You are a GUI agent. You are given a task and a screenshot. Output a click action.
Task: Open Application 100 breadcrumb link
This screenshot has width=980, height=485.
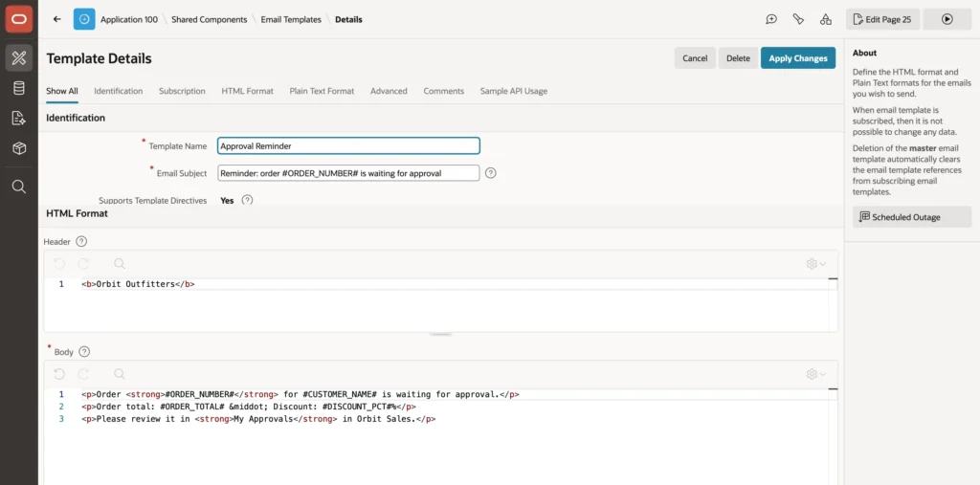point(129,19)
